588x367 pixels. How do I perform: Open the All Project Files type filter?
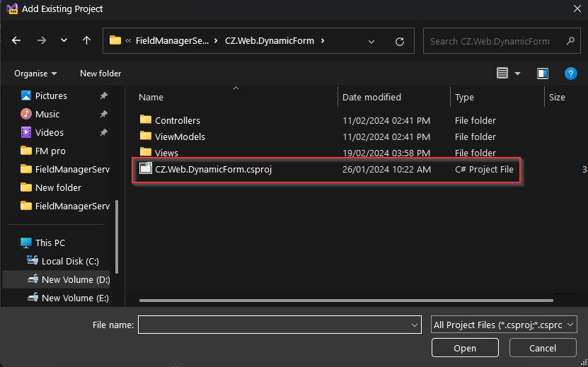[x=504, y=325]
